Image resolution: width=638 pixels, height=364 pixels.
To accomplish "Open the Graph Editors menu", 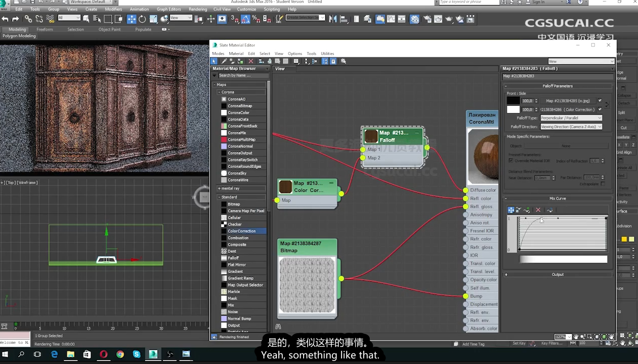I will pyautogui.click(x=169, y=9).
